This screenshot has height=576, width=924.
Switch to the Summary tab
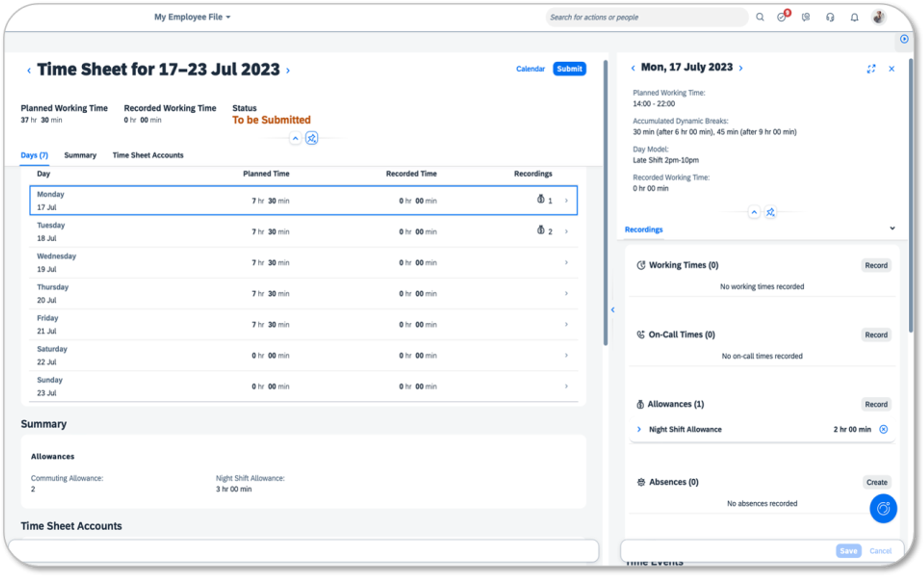(x=80, y=155)
